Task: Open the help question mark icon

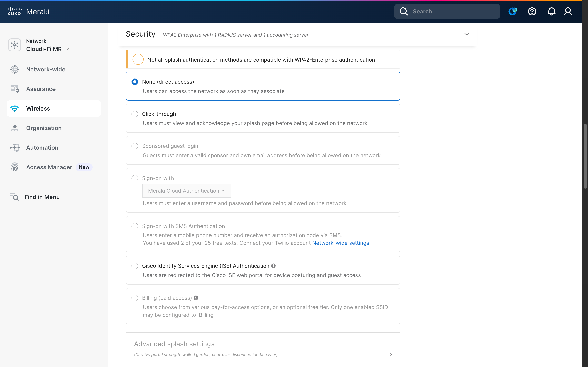Action: [x=532, y=11]
